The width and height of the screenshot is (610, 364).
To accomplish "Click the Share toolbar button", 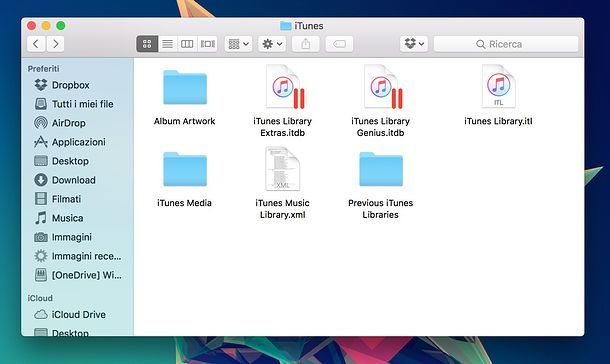I will tap(306, 44).
